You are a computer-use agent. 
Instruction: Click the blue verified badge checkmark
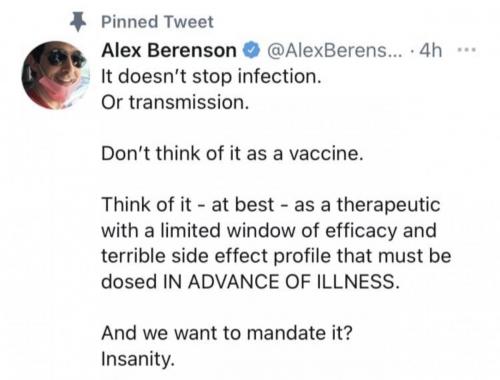pyautogui.click(x=252, y=51)
